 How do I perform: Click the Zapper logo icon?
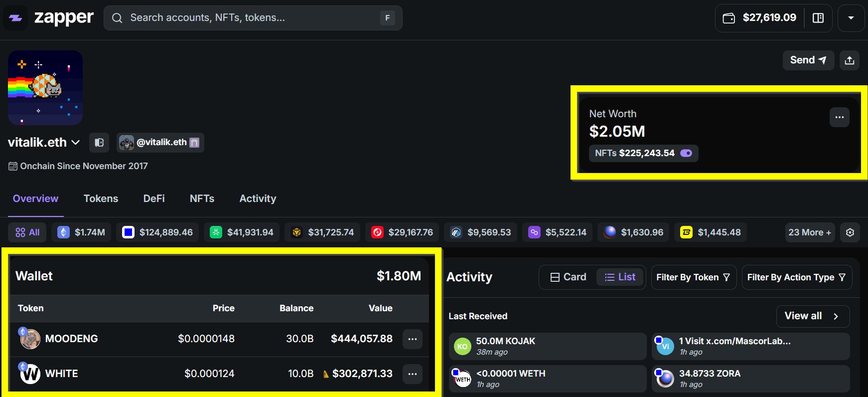coord(16,18)
